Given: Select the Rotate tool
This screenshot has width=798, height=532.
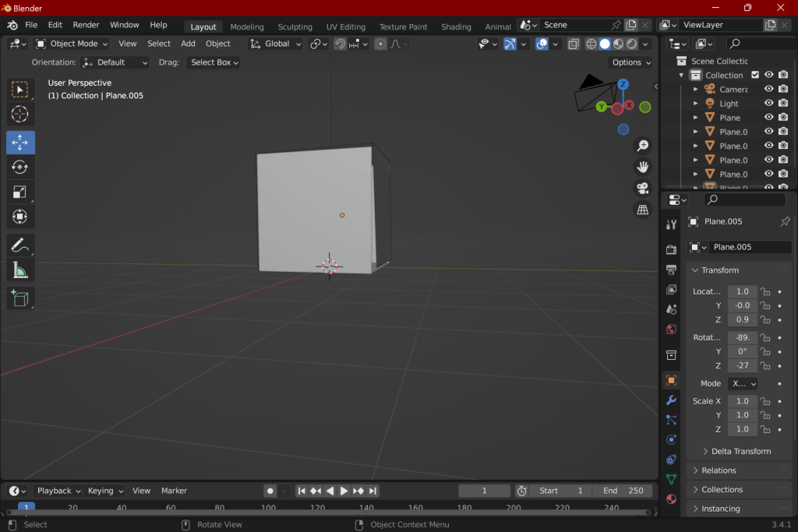Looking at the screenshot, I should tap(19, 167).
